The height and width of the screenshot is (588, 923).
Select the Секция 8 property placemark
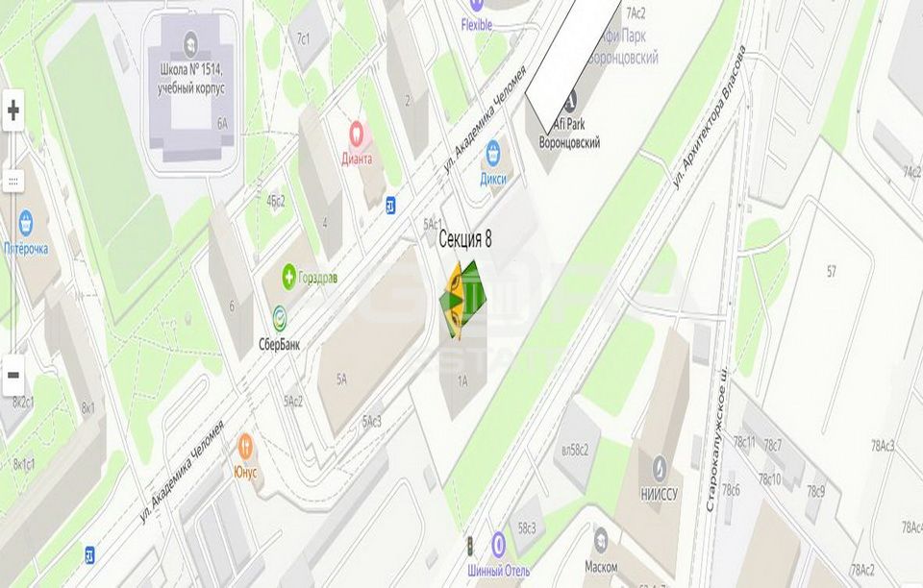click(x=463, y=301)
